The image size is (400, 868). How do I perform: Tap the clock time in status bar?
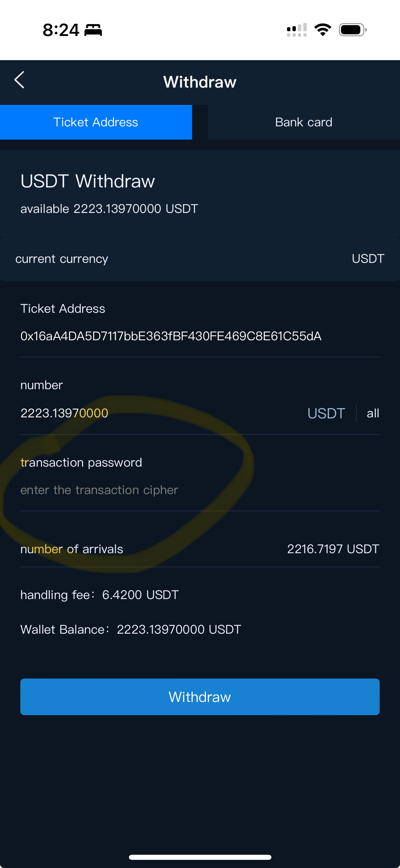pos(61,30)
